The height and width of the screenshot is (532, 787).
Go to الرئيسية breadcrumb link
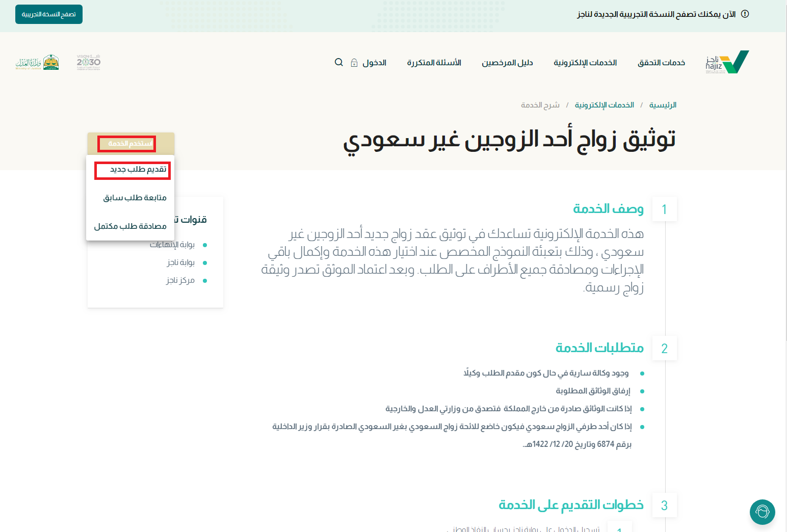pos(663,105)
